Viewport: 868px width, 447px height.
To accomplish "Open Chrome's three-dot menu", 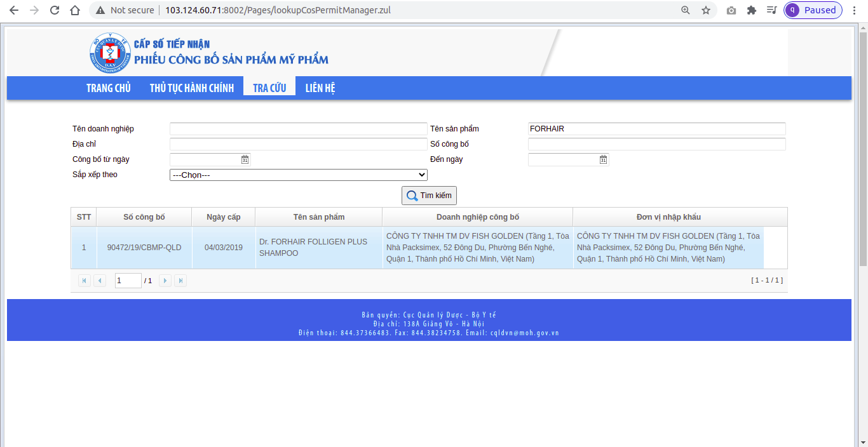I will tap(855, 10).
